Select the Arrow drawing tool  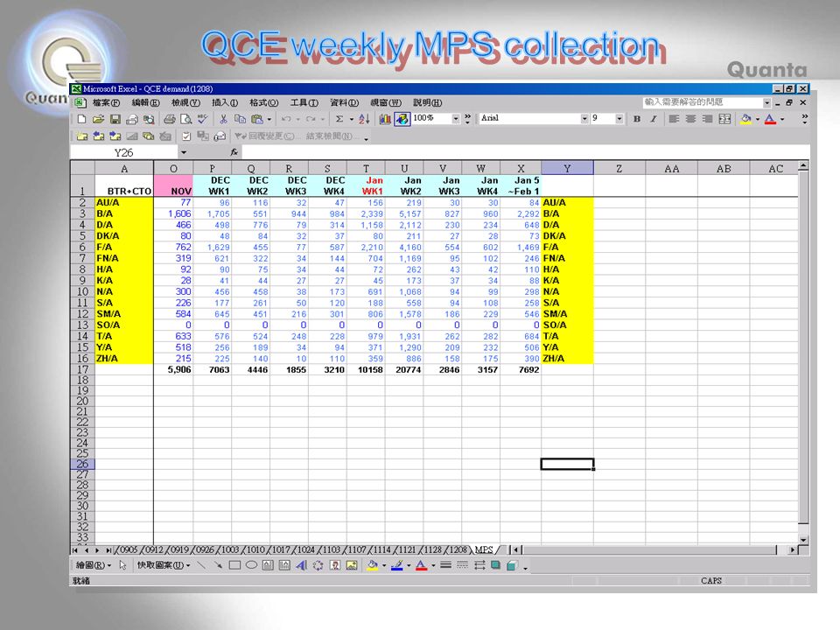pos(218,565)
